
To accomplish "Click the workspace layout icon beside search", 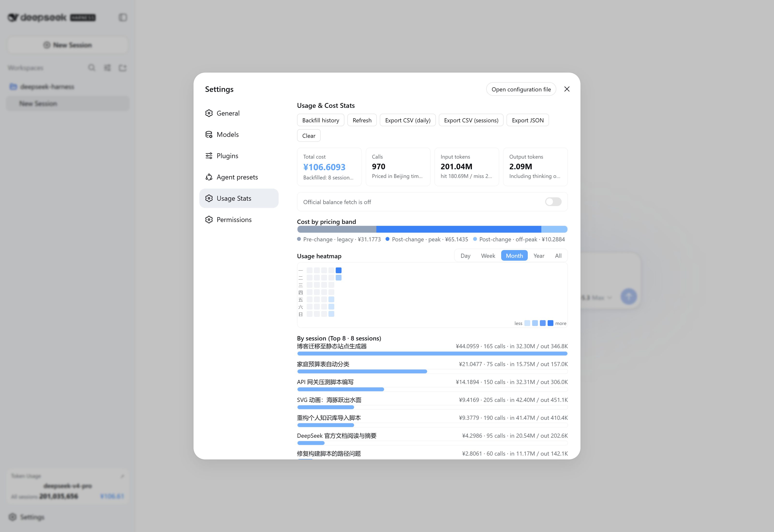I will (107, 68).
